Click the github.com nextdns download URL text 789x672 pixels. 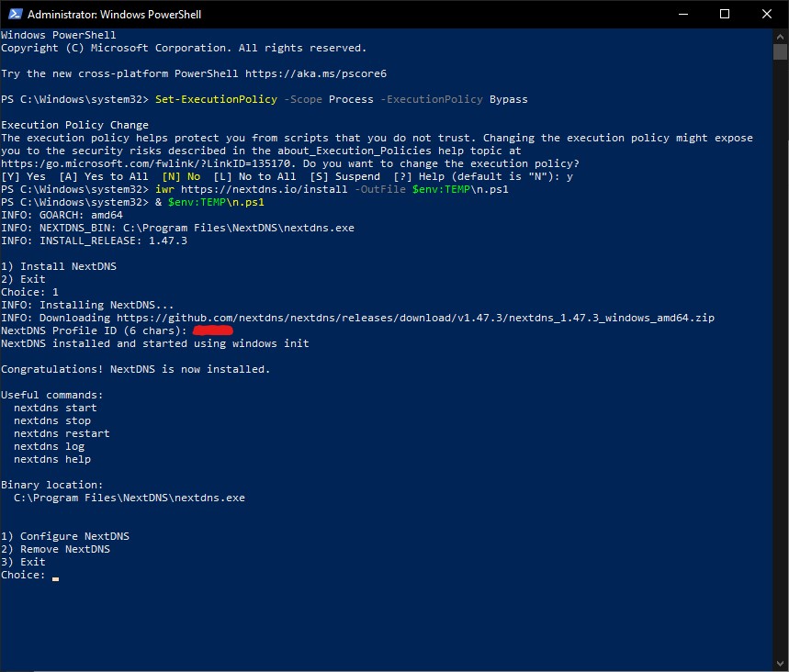point(415,318)
